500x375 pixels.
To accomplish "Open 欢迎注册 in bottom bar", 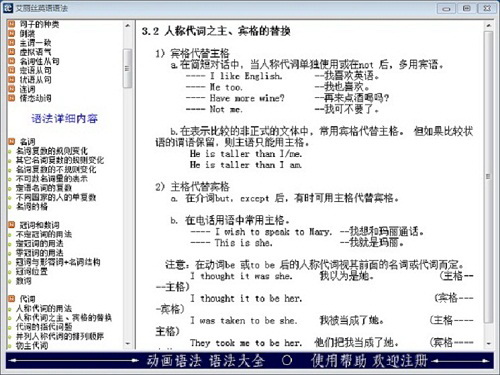I will (x=400, y=361).
